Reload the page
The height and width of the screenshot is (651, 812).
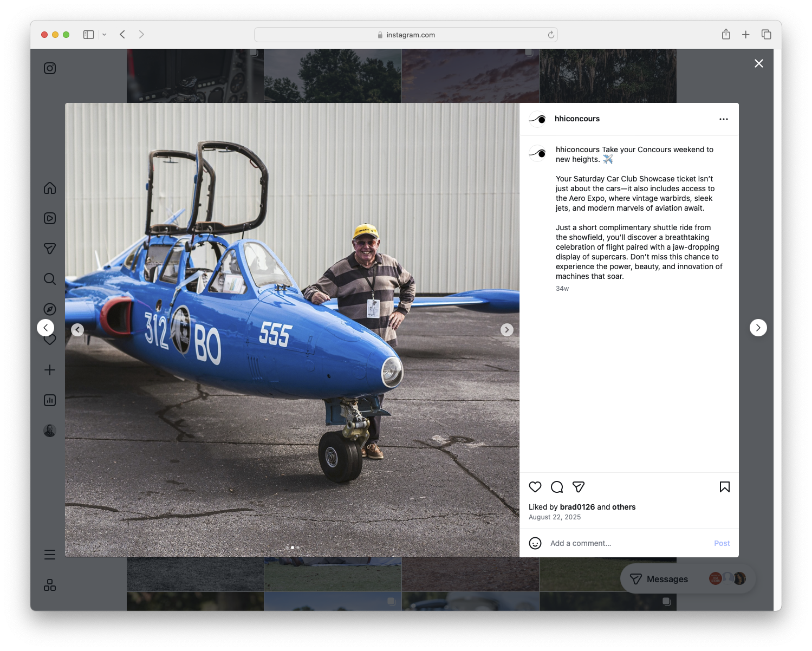coord(551,35)
